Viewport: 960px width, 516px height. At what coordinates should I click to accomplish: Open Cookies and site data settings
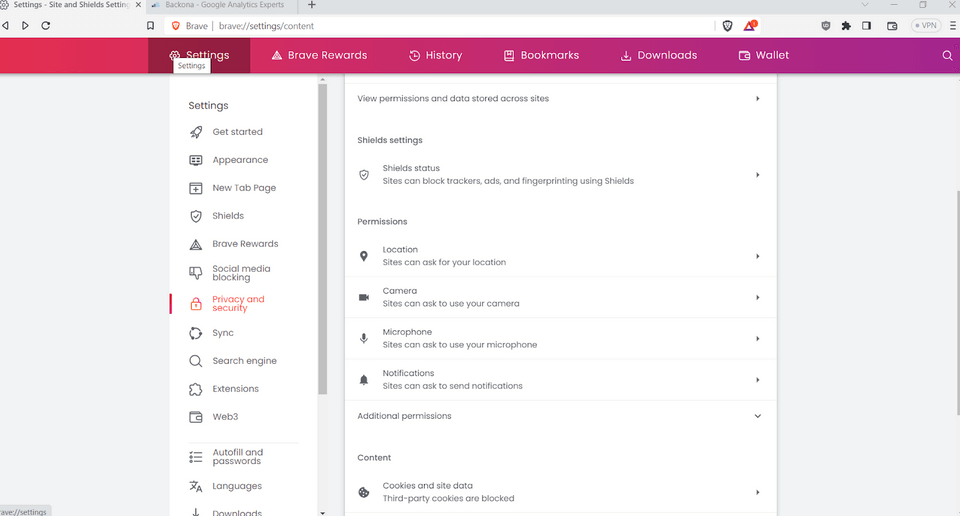pos(560,492)
